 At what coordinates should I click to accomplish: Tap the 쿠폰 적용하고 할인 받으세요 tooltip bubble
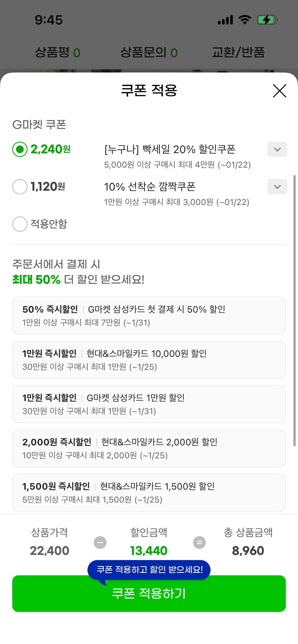point(149,569)
